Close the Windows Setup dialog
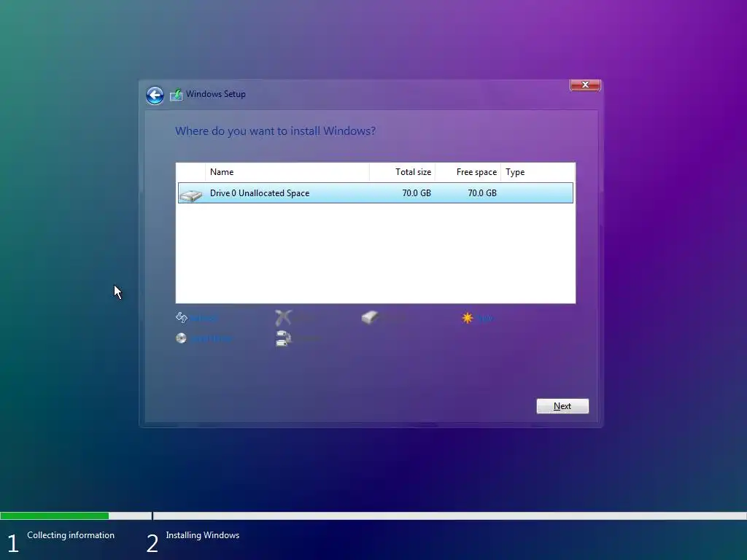Screen dimensions: 747x560 click(585, 85)
